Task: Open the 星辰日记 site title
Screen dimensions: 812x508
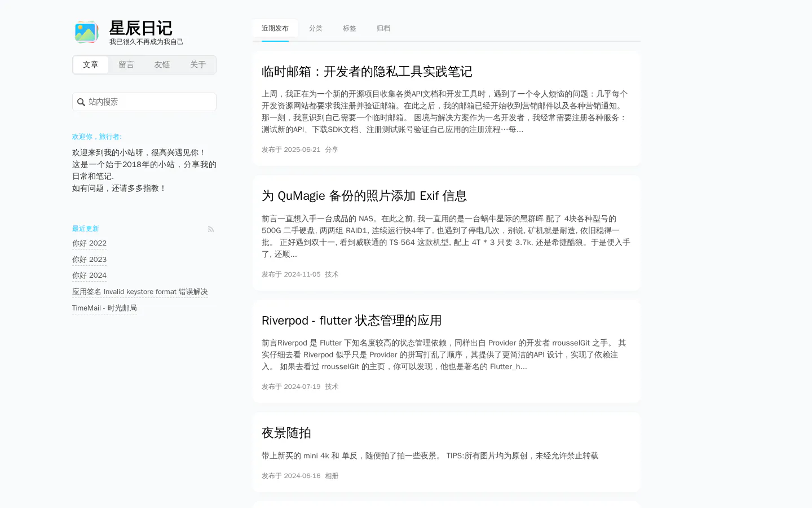Action: coord(140,28)
